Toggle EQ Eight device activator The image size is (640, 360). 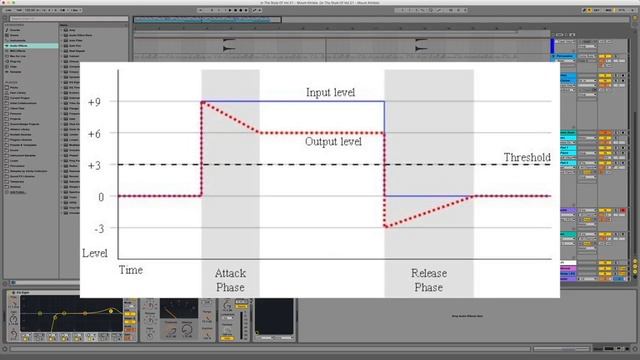[13, 293]
